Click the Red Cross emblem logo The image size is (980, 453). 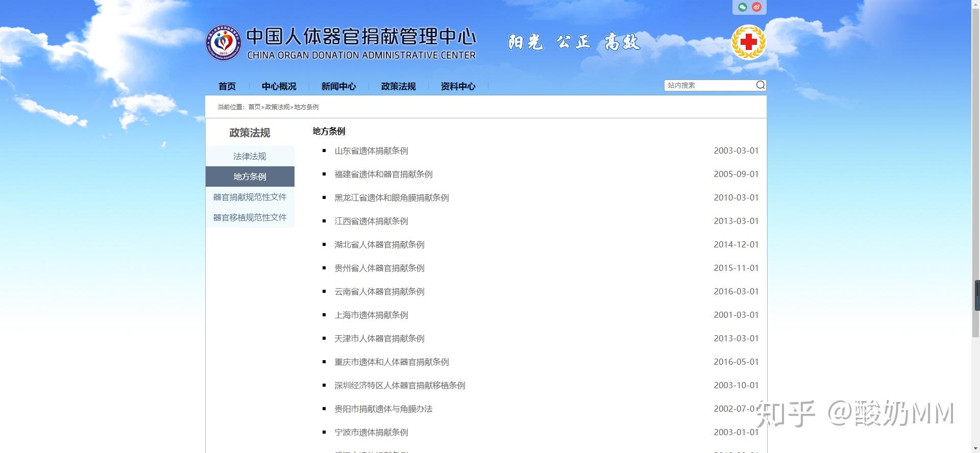tap(748, 42)
